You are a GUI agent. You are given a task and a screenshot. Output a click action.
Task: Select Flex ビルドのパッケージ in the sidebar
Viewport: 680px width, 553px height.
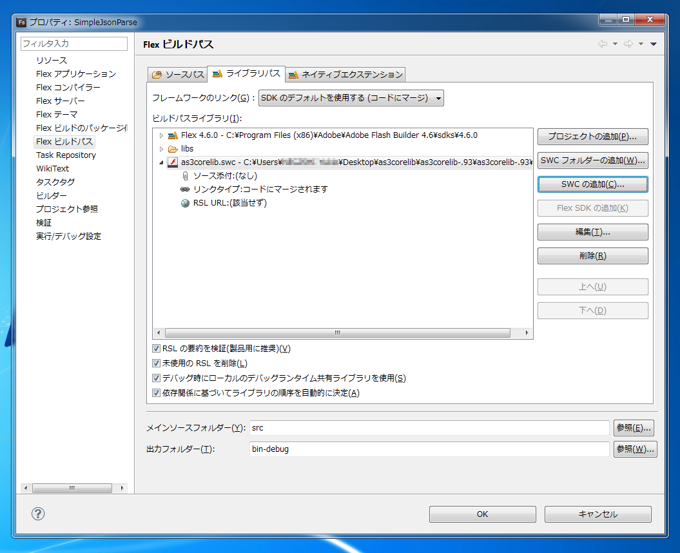click(81, 128)
